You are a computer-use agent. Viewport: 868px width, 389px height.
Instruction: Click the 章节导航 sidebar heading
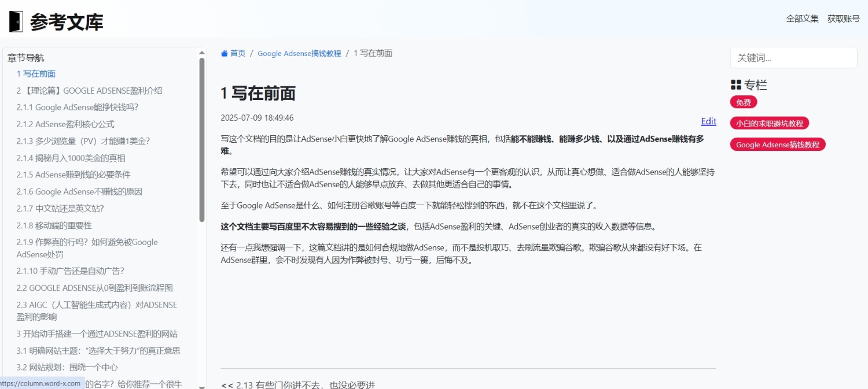25,58
